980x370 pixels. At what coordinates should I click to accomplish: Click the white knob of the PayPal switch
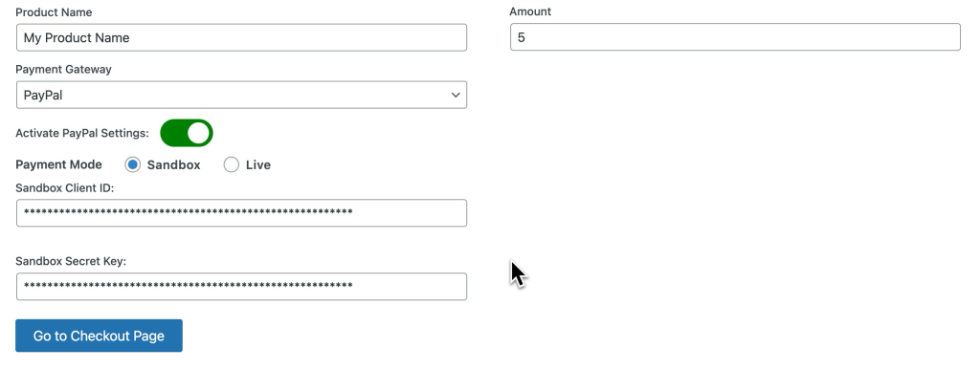click(x=199, y=133)
